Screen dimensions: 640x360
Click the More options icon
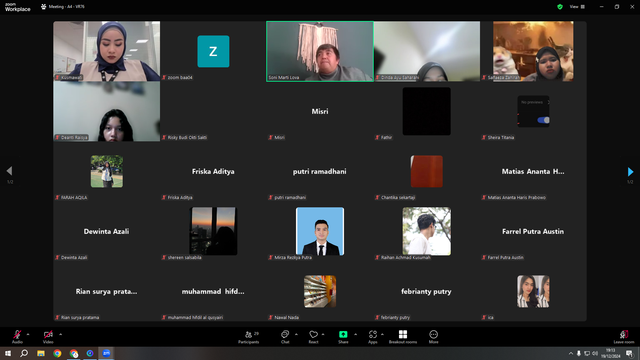433,334
